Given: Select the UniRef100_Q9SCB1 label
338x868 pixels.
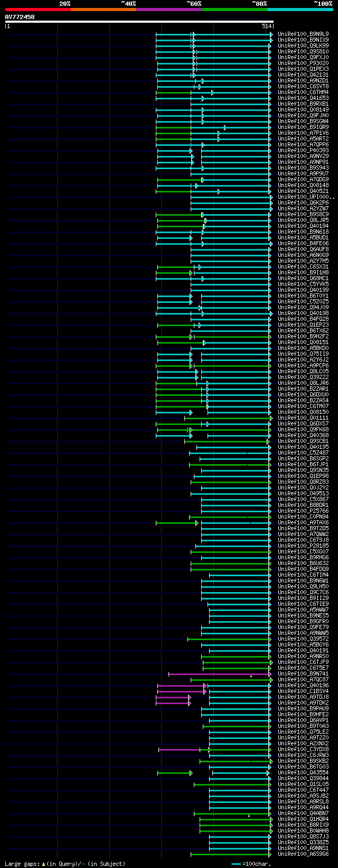Looking at the screenshot, I should point(303,441).
